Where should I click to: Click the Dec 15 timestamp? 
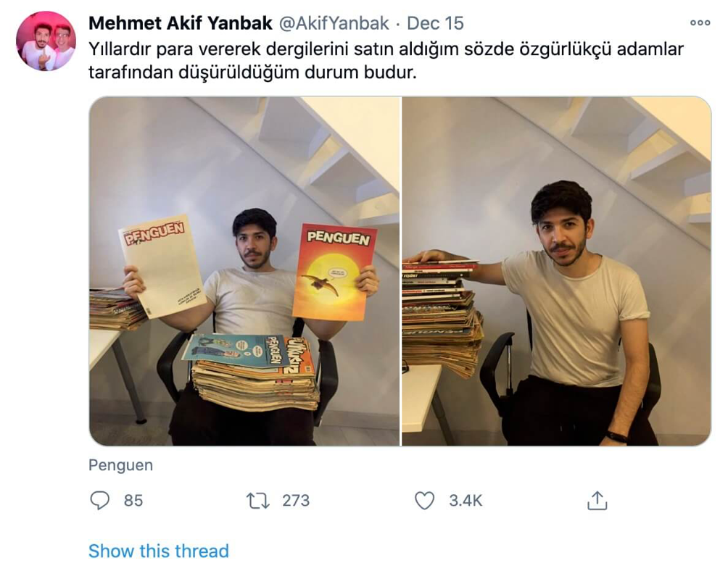coord(435,23)
